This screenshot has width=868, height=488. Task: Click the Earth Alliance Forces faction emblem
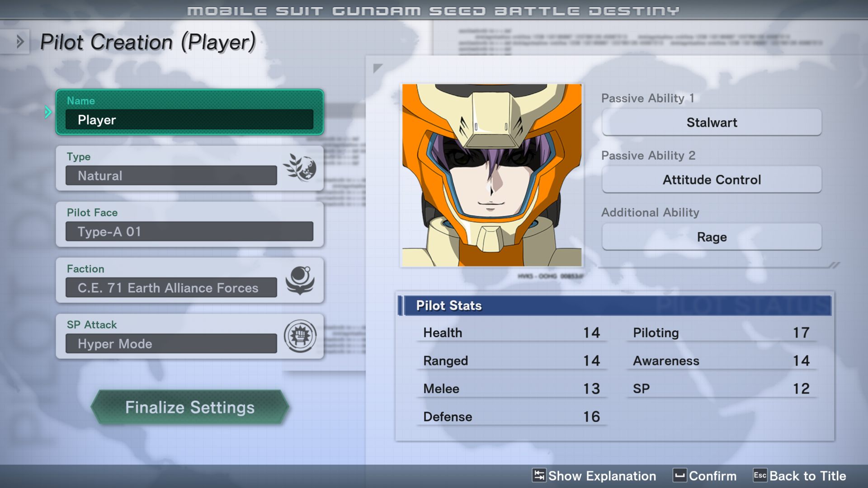[300, 280]
